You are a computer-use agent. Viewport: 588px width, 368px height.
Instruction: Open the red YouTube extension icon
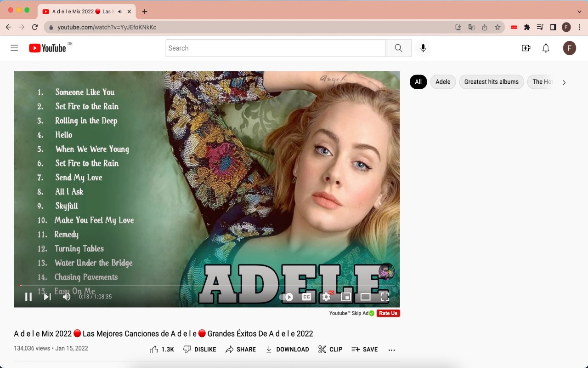[514, 27]
